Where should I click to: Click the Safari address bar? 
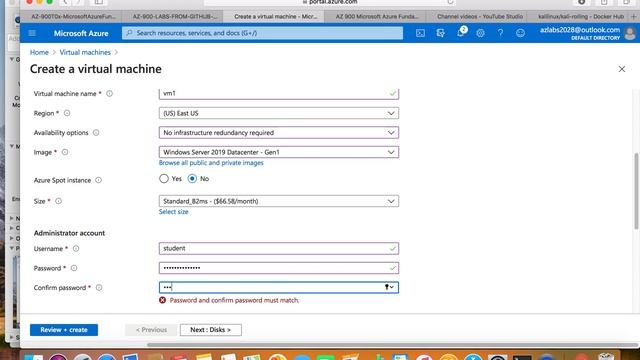pyautogui.click(x=330, y=2)
